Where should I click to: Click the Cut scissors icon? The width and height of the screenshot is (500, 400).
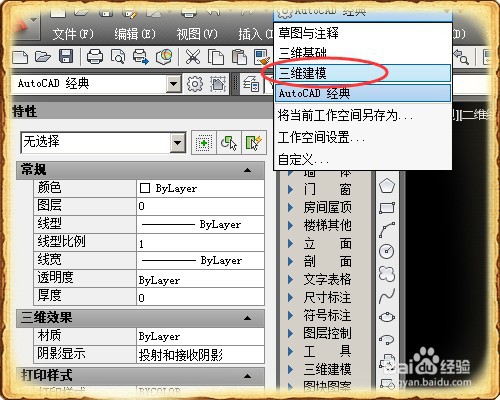click(x=193, y=57)
